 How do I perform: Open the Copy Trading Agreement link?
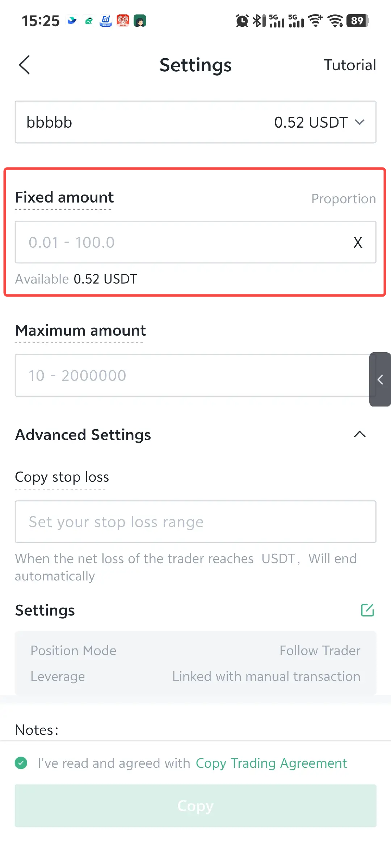(271, 763)
